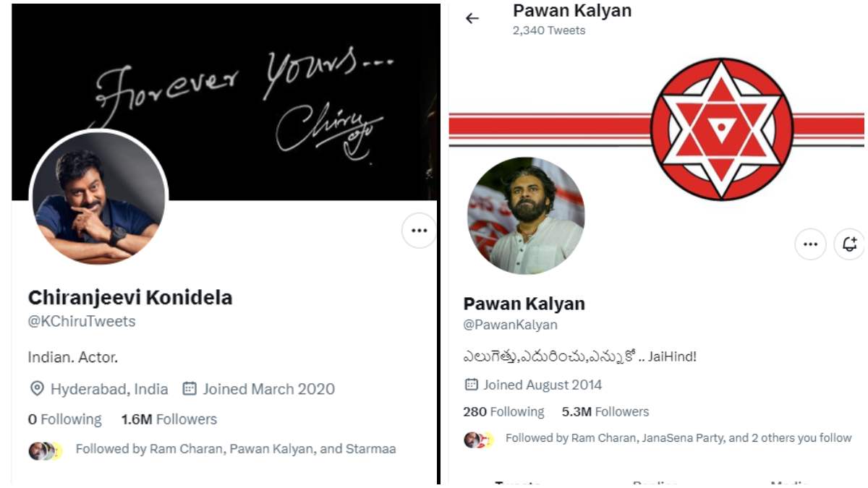Turn on notifications with the bell icon
The image size is (868, 488).
(x=849, y=244)
